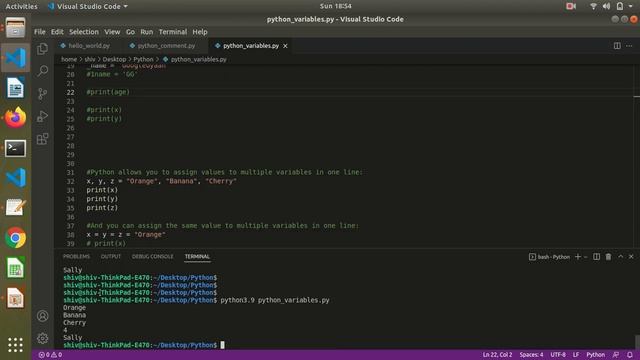Open LibreOffice Writer from the dock
Image resolution: width=640 pixels, height=360 pixels.
(x=16, y=88)
